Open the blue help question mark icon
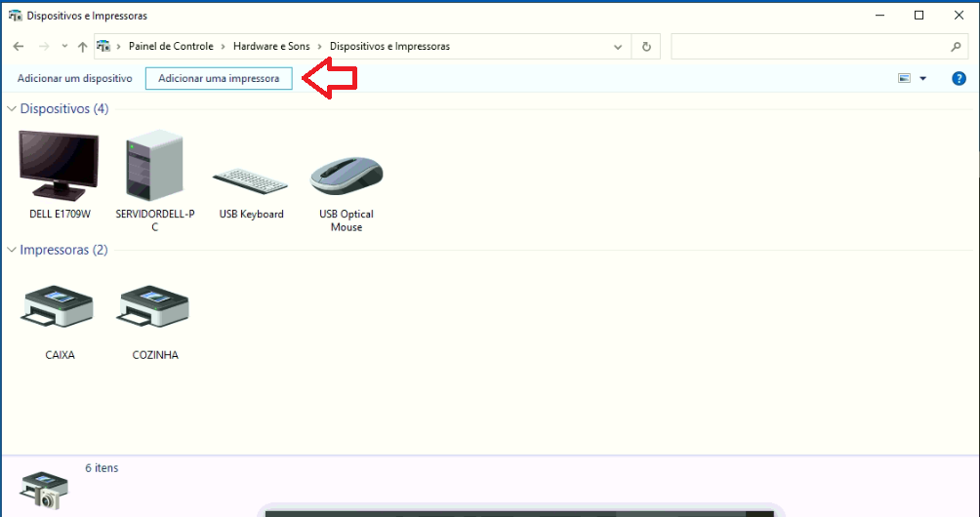980x517 pixels. 959,79
